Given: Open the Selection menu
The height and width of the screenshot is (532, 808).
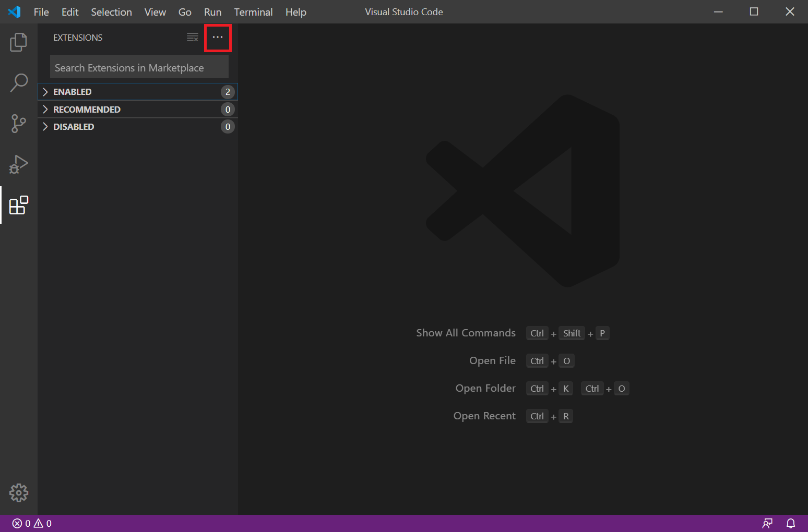Looking at the screenshot, I should click(111, 12).
